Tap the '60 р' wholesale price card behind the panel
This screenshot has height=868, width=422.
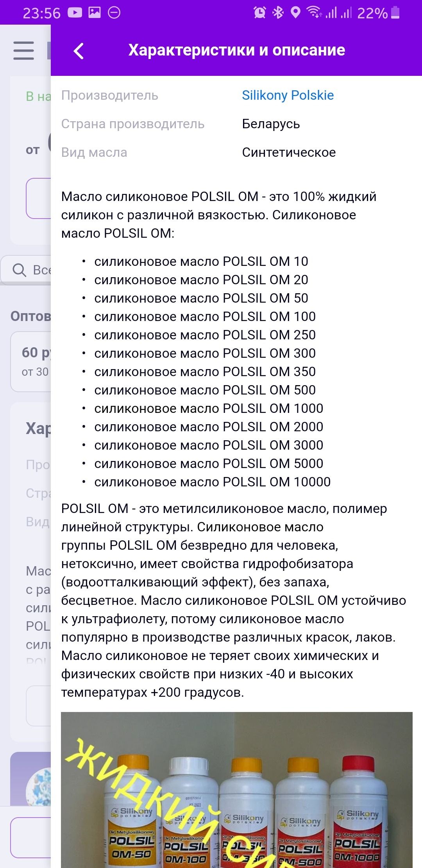[x=31, y=362]
